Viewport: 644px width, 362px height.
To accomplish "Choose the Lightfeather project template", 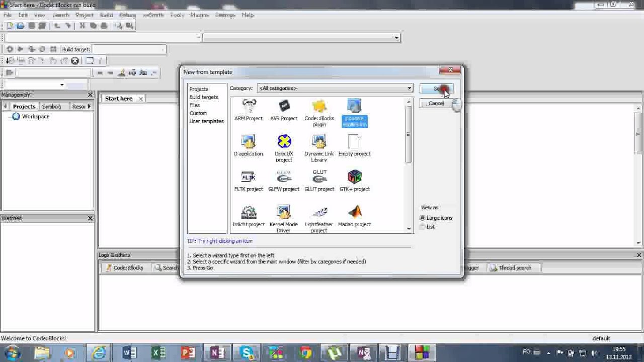I will [x=319, y=219].
